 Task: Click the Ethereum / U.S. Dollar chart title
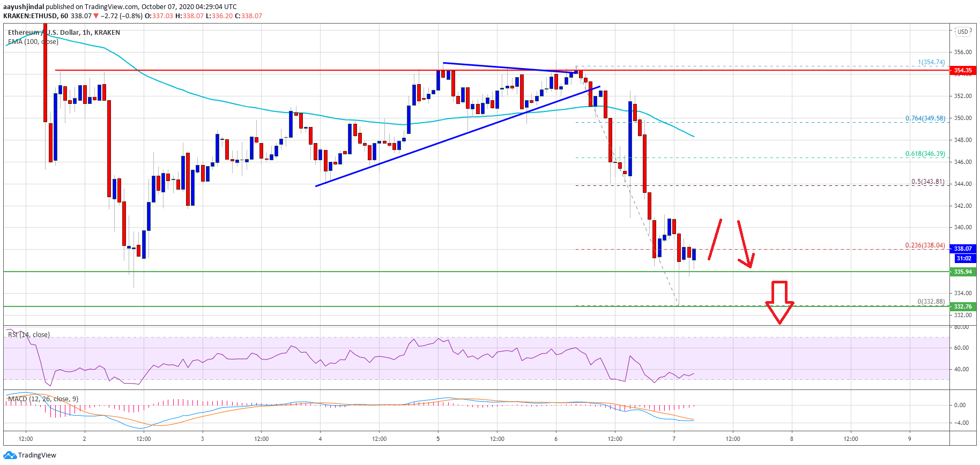64,33
